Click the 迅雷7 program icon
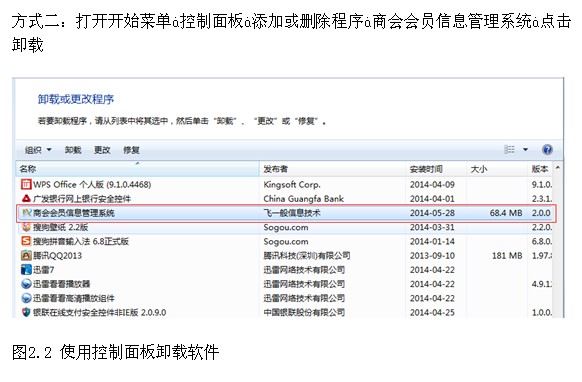 coord(26,270)
